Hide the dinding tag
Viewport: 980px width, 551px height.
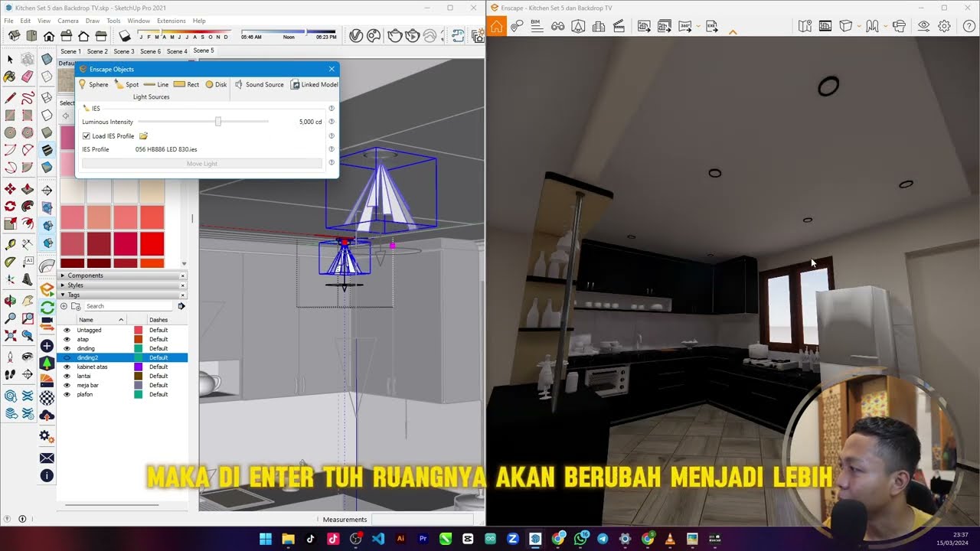pos(67,348)
